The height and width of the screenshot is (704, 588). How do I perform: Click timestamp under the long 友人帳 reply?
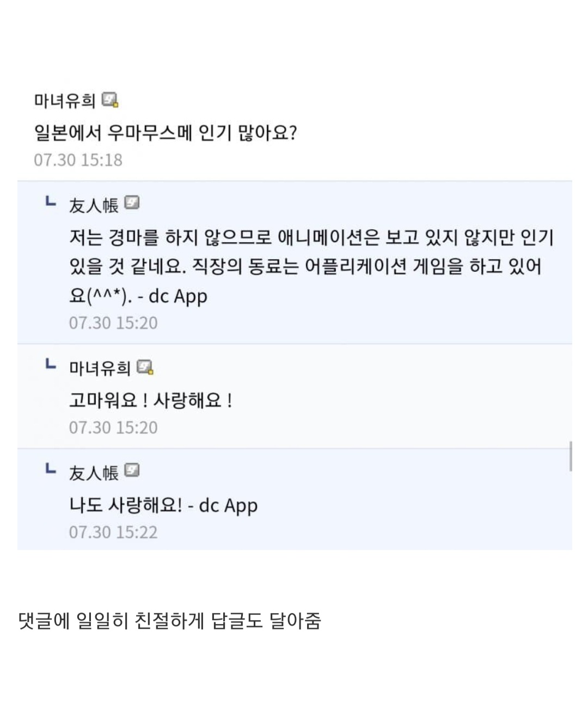pos(113,323)
